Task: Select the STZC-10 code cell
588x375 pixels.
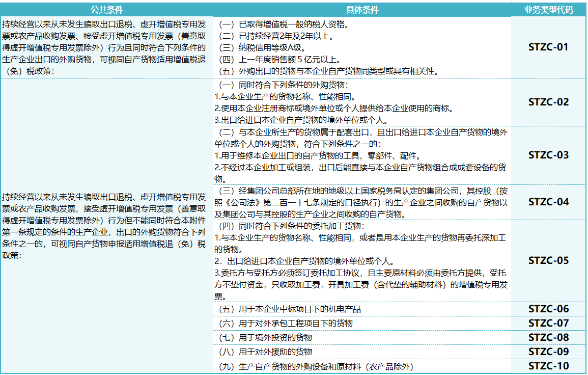Action: click(x=548, y=366)
